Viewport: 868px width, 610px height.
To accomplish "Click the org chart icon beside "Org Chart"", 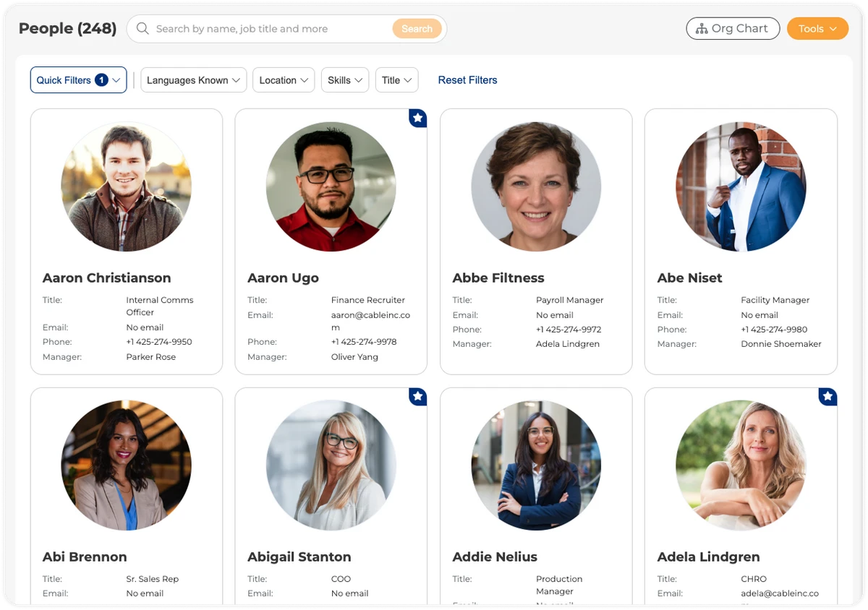I will (x=703, y=28).
